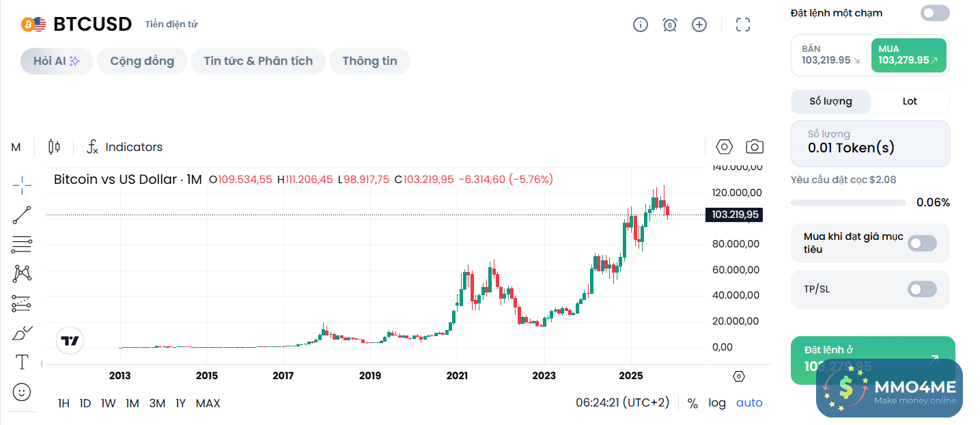This screenshot has width=980, height=425.
Task: Change the candlestick chart style
Action: (x=54, y=147)
